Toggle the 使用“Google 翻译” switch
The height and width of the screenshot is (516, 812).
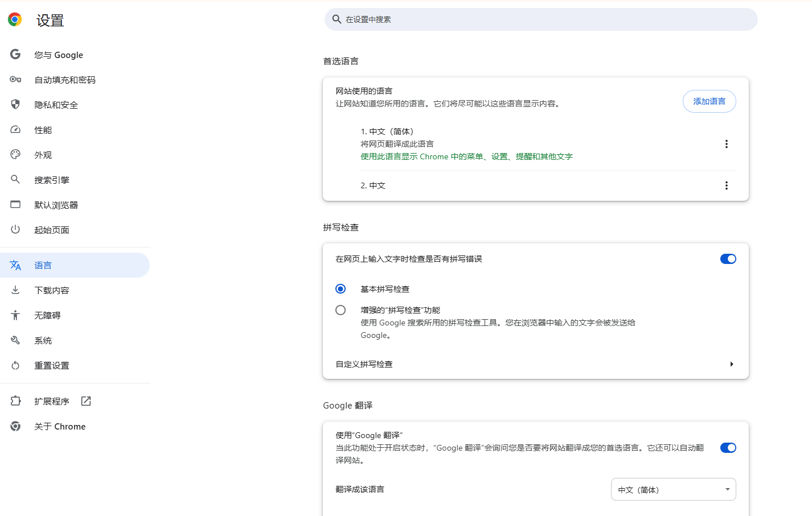coord(728,448)
